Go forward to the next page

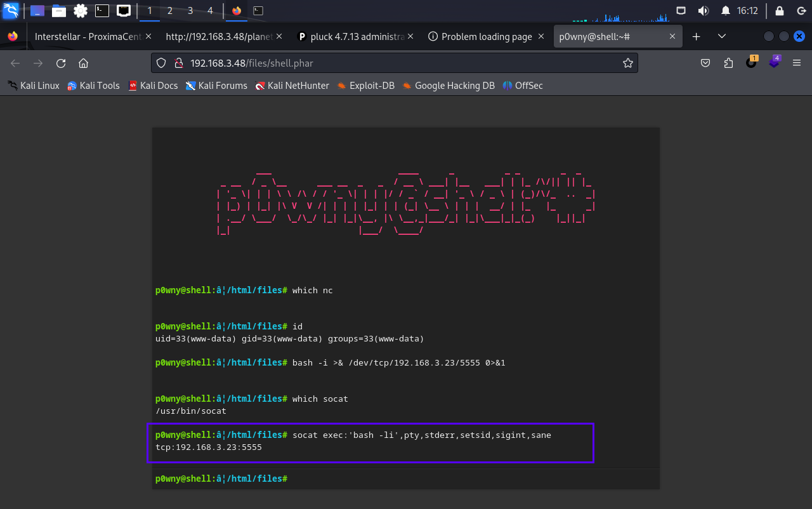[x=38, y=63]
